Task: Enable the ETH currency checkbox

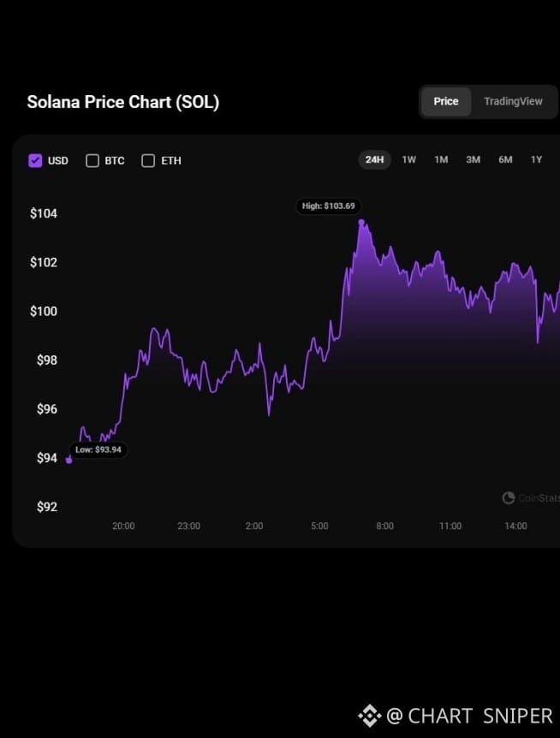Action: [x=148, y=160]
